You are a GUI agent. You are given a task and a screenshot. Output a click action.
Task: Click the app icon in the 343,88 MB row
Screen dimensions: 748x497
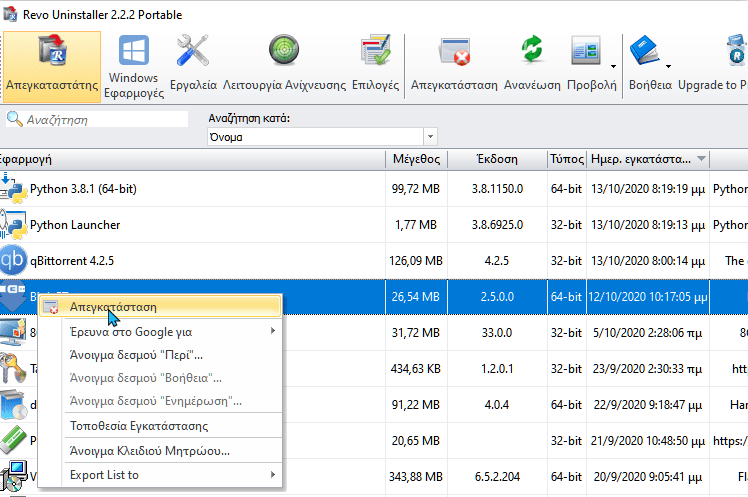pos(13,476)
